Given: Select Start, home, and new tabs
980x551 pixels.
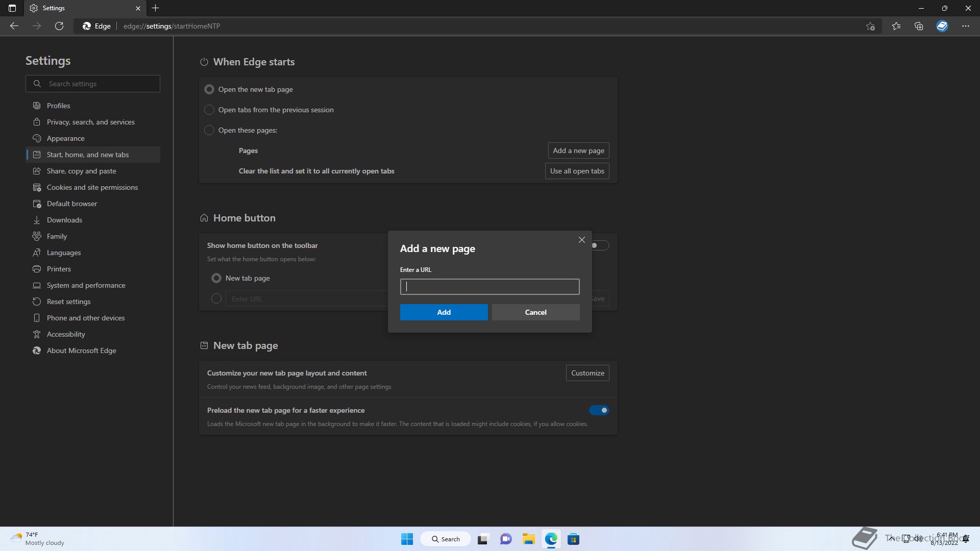Looking at the screenshot, I should coord(93,155).
